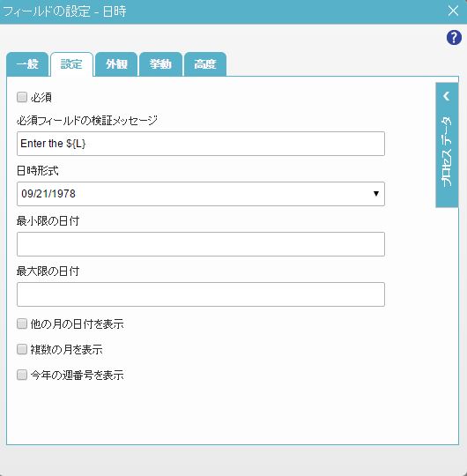The height and width of the screenshot is (476, 467).
Task: Switch to the 高度 tab
Action: 205,64
